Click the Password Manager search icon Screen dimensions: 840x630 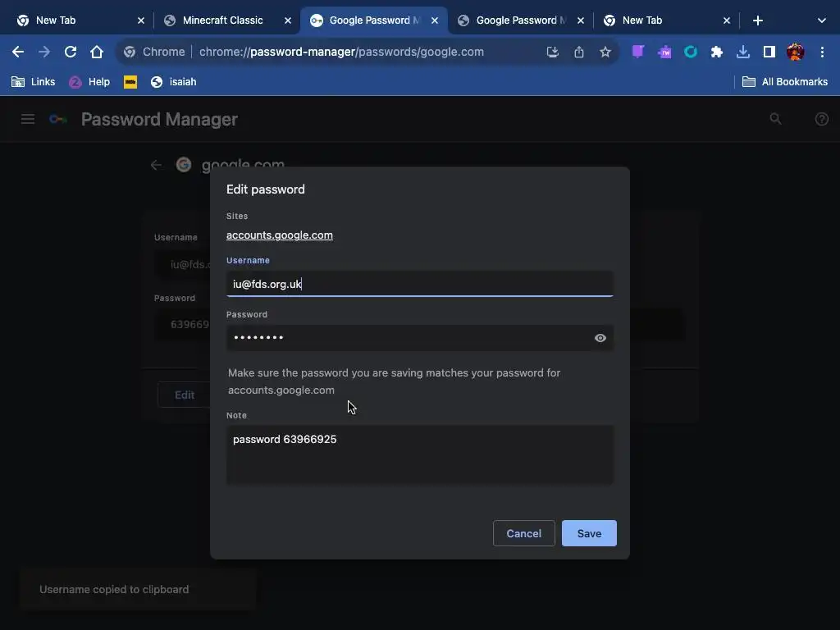coord(775,119)
